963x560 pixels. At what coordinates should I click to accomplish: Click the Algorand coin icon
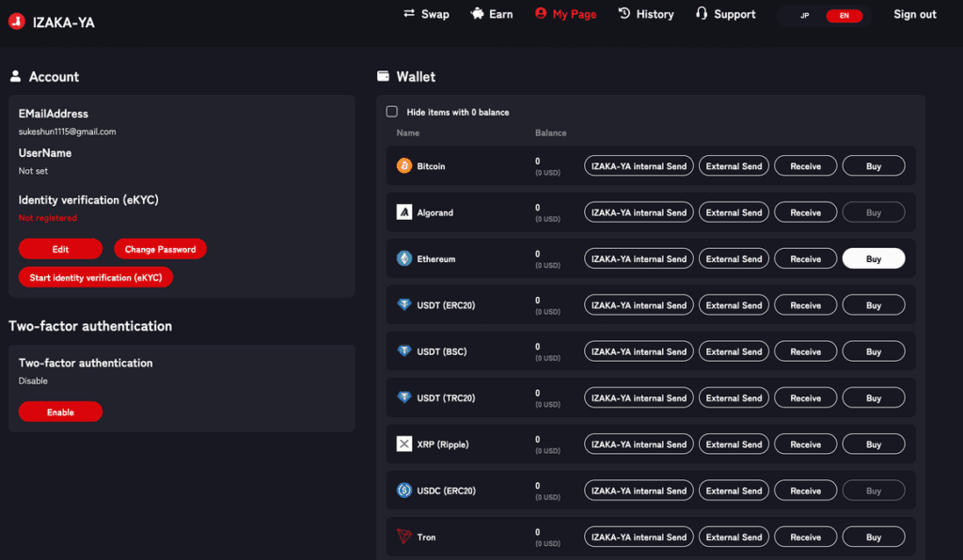pos(404,212)
